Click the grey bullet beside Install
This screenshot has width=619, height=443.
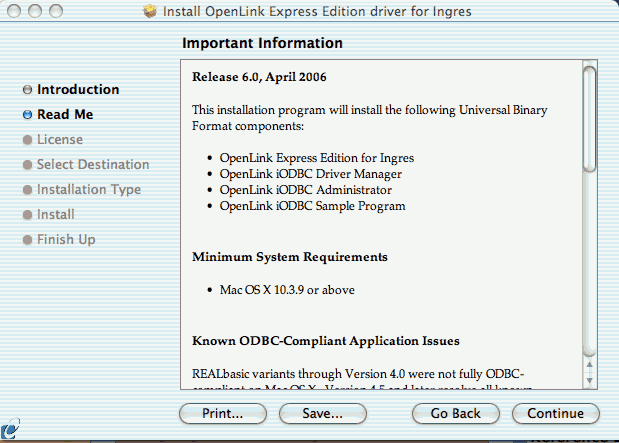27,215
